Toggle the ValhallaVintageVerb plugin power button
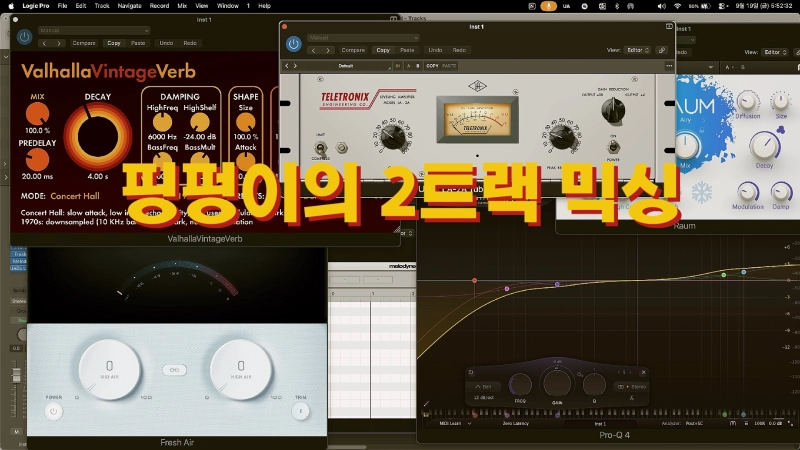This screenshot has width=800, height=450. pyautogui.click(x=24, y=37)
